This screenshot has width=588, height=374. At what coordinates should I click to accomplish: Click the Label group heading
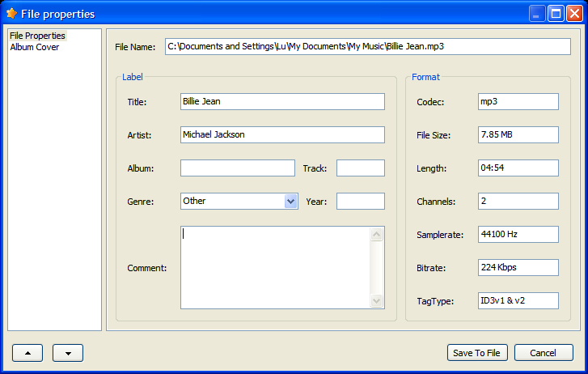[x=133, y=77]
